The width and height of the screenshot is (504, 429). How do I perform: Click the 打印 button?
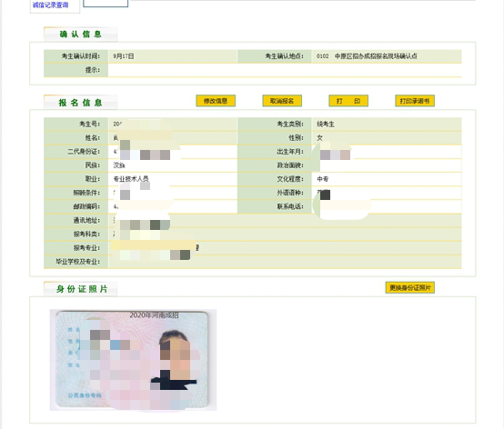348,101
